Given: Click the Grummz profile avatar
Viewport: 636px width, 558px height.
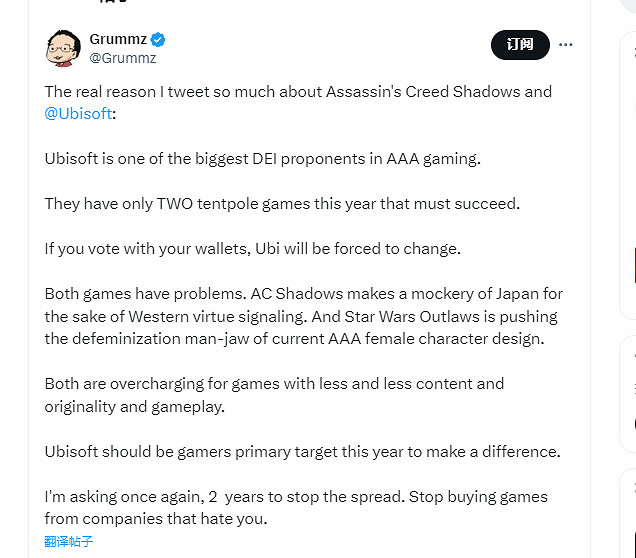Looking at the screenshot, I should click(x=63, y=47).
